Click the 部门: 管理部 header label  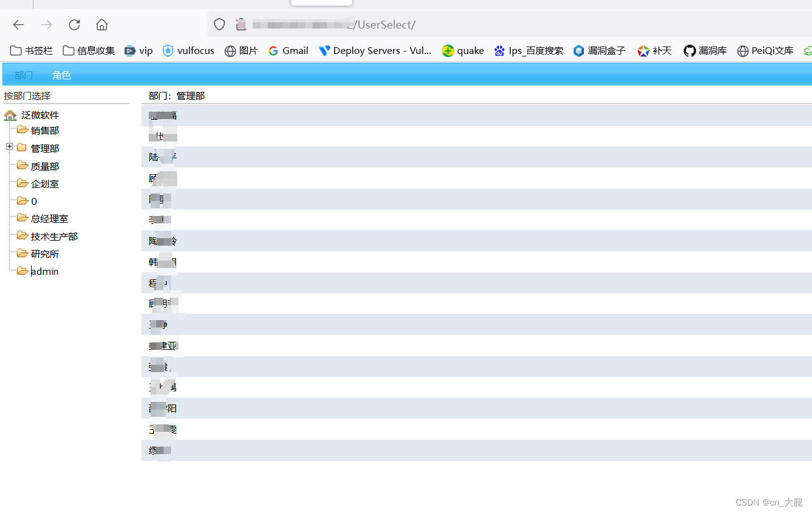pos(177,96)
